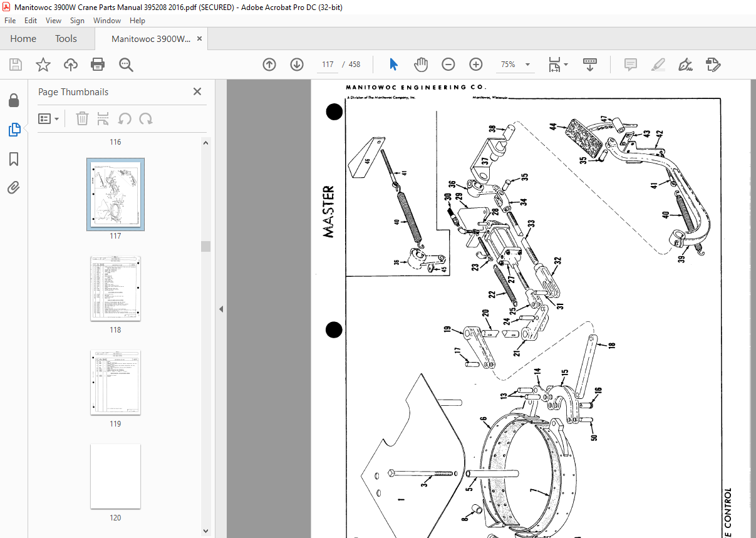Switch to the Tools tab
756x538 pixels.
point(66,39)
